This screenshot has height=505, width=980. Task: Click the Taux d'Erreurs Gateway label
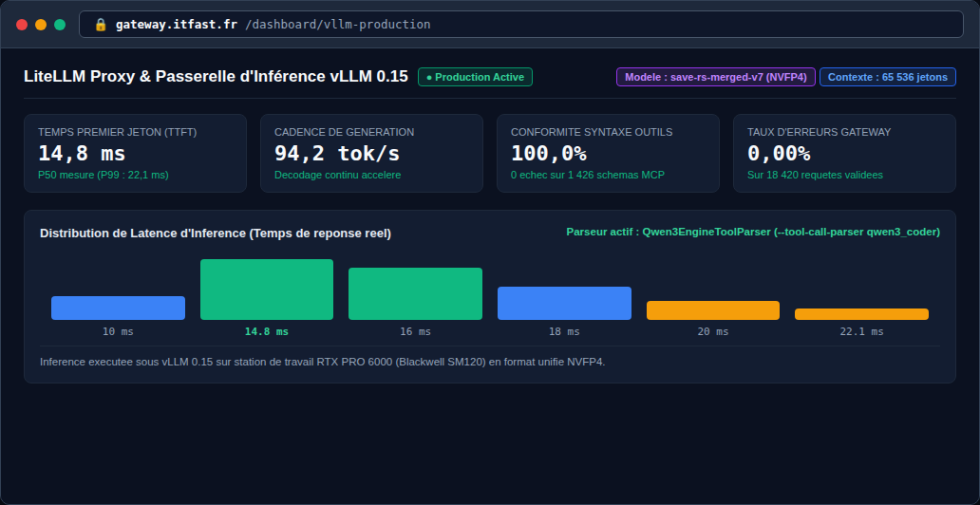[819, 132]
